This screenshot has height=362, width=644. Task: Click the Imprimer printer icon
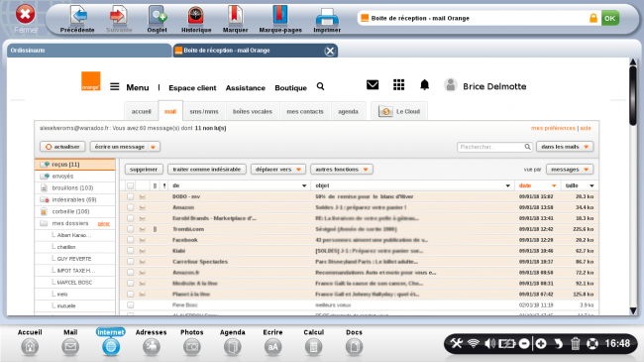click(327, 17)
